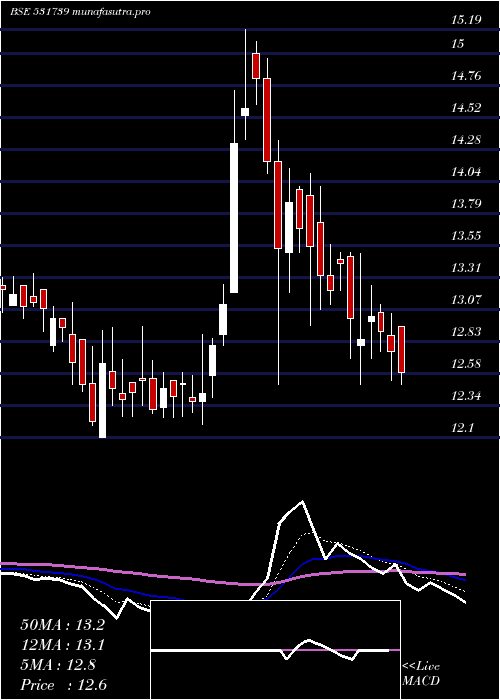
Task: Click the 5MA : 12.8 readout
Action: pyautogui.click(x=58, y=665)
